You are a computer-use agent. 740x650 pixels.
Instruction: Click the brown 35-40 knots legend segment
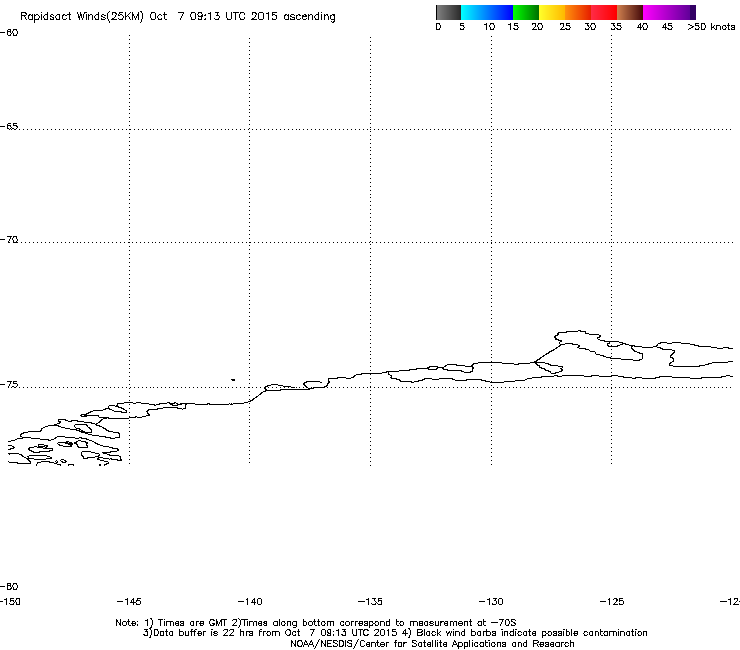tap(630, 12)
